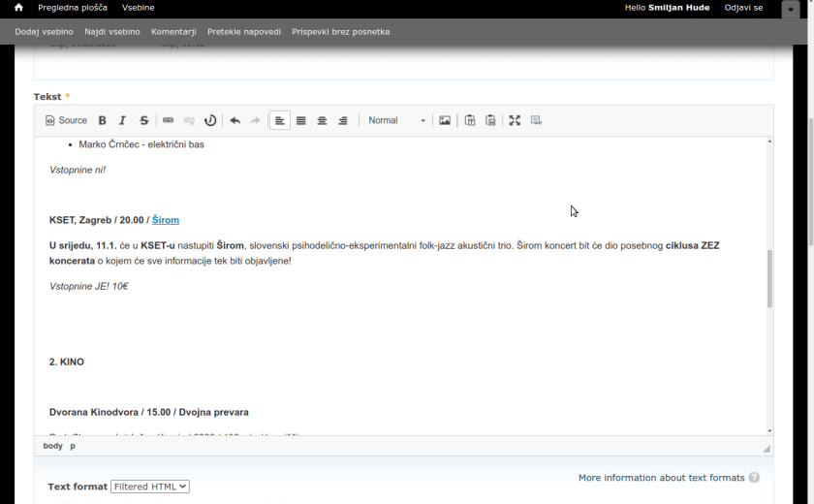This screenshot has width=814, height=504.
Task: Toggle Source view mode
Action: (66, 121)
